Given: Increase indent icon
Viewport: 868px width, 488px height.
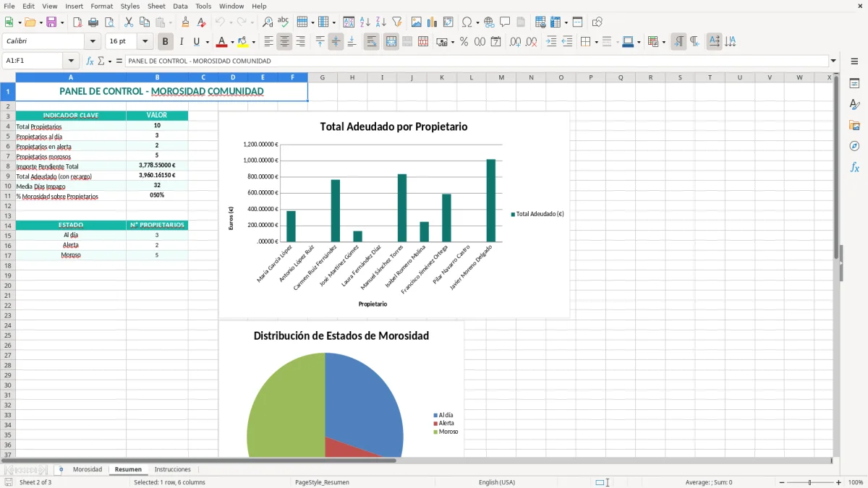Looking at the screenshot, I should coord(551,42).
